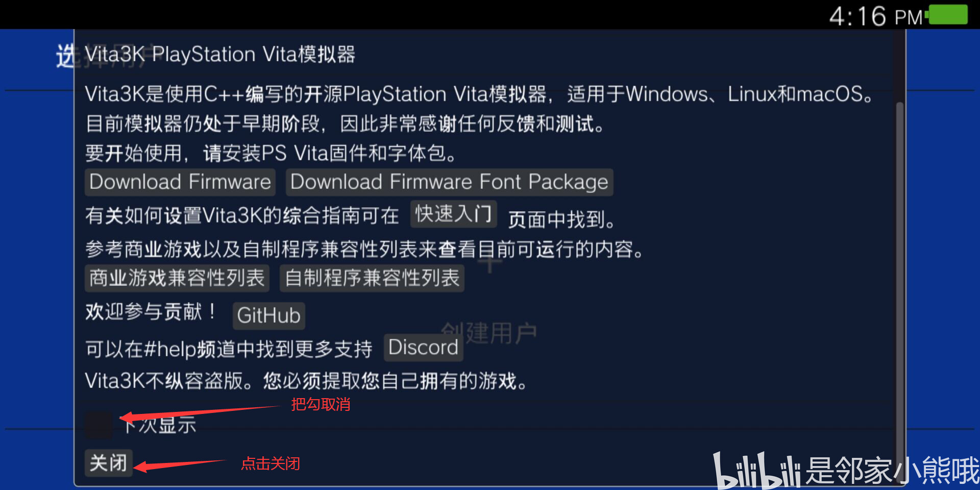
Task: Click the red 点击关闭 annotation text
Action: [x=271, y=463]
